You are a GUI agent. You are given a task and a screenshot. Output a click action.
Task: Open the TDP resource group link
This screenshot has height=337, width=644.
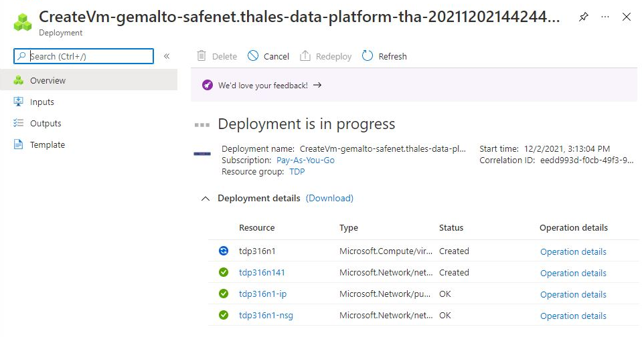click(x=297, y=172)
